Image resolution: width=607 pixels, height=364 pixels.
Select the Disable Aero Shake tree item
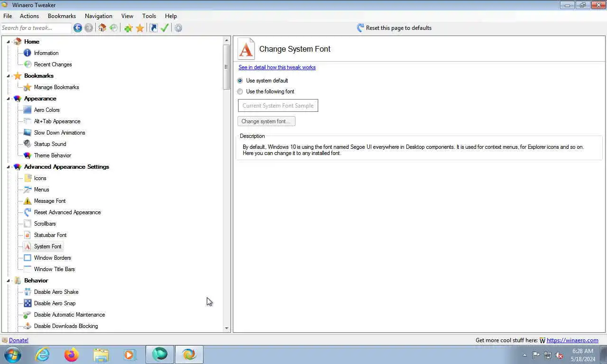[x=56, y=292]
